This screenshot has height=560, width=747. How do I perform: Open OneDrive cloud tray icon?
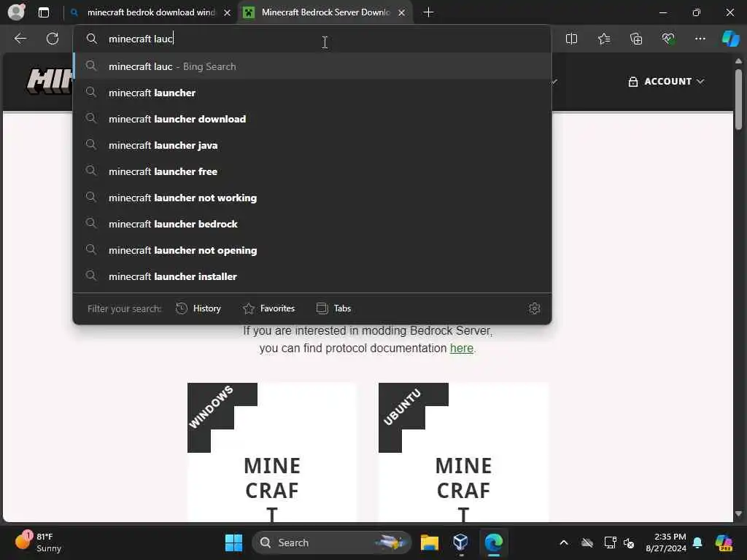click(x=587, y=542)
